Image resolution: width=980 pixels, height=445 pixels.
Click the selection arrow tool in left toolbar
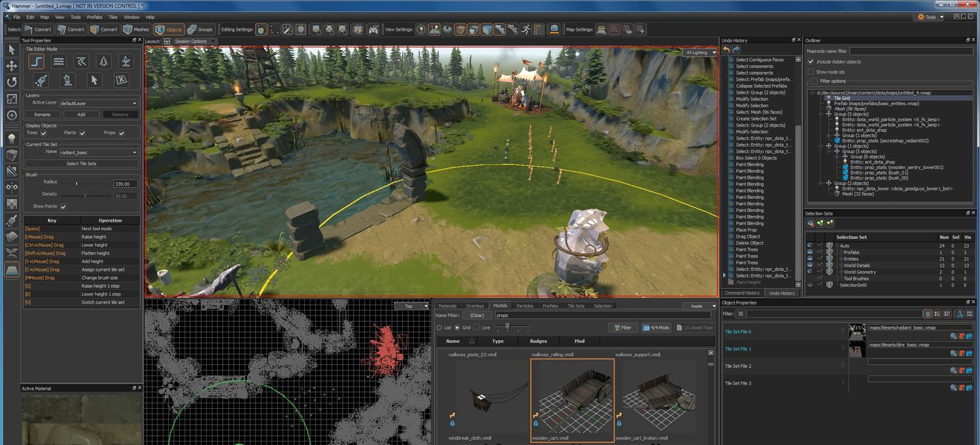12,49
